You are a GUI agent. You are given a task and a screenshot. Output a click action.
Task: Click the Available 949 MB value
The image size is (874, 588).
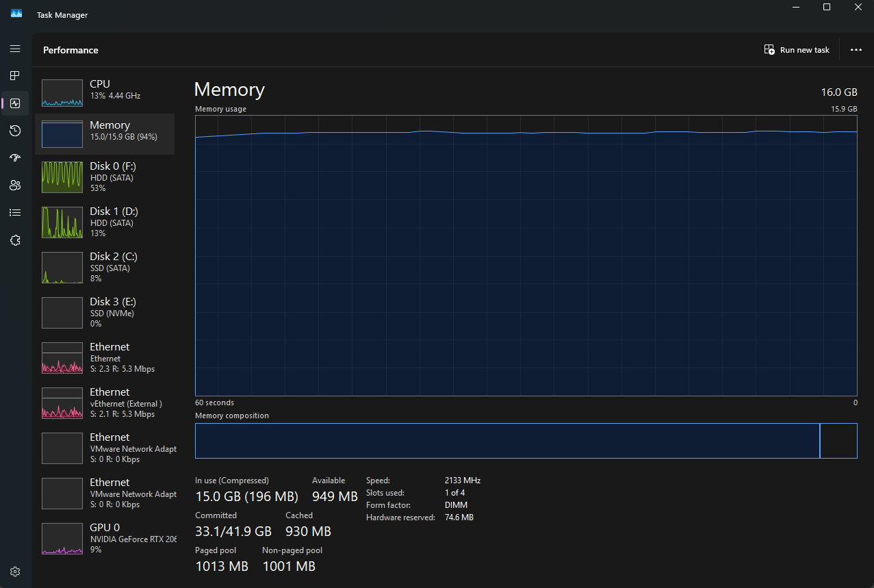(x=335, y=496)
